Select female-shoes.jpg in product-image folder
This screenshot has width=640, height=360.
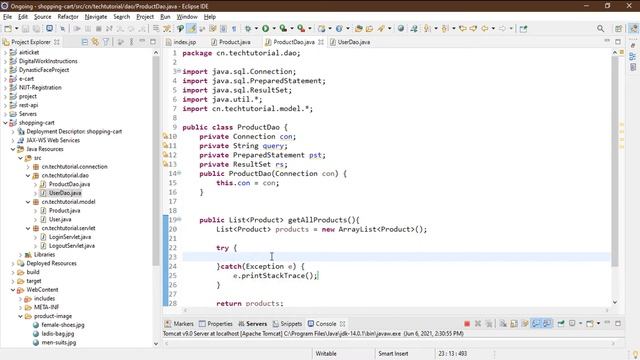(63, 325)
